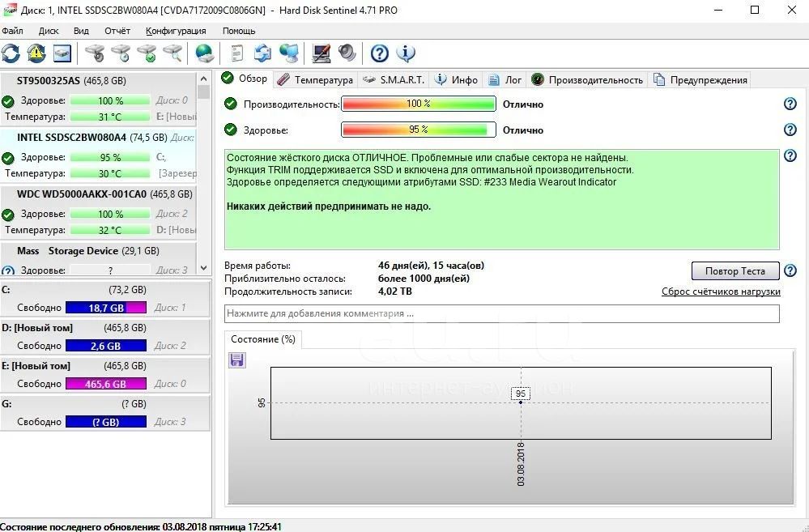Click the blue question mark help toolbar icon
The width and height of the screenshot is (809, 532).
point(379,53)
